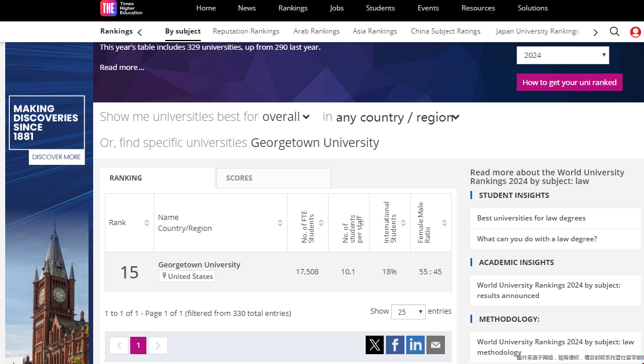Click the 'Making Discoveries Since 1881' banner
Image resolution: width=644 pixels, height=364 pixels.
46,123
